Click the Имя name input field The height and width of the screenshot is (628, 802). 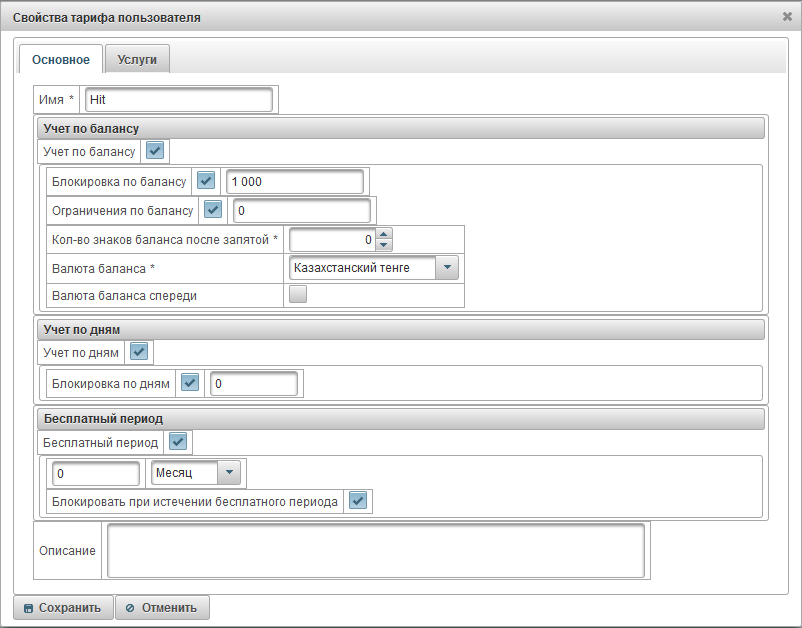point(179,100)
